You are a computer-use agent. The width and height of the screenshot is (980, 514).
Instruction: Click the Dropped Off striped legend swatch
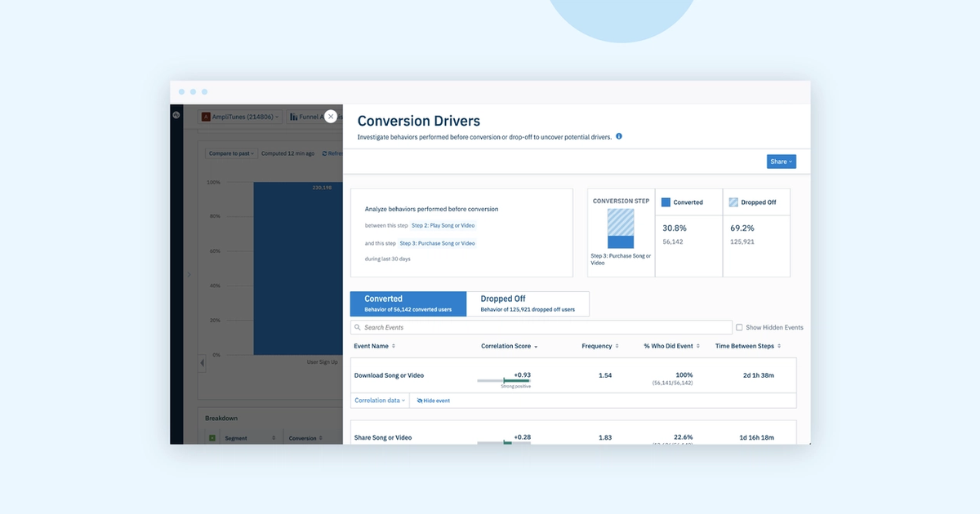pos(733,202)
